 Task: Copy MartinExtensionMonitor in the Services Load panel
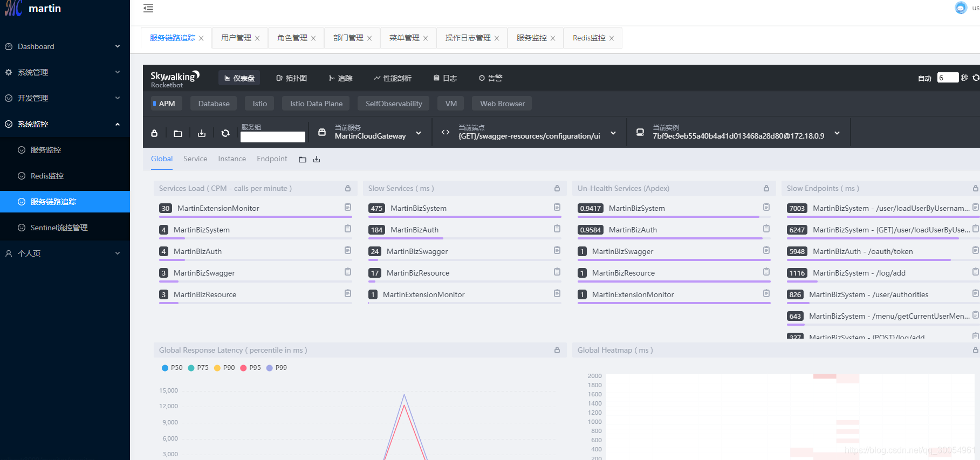348,207
